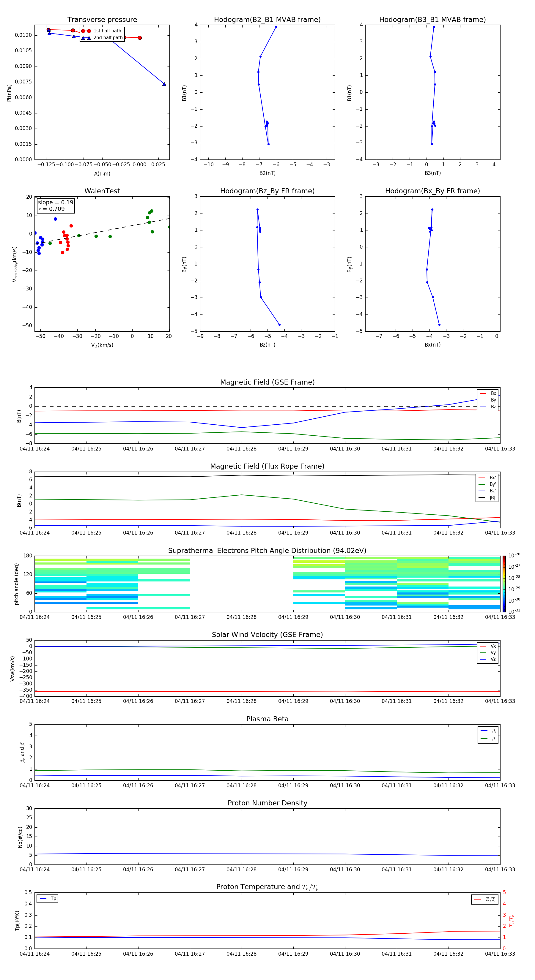Click the "WalenTest" plot title
535x980 pixels.
[102, 191]
